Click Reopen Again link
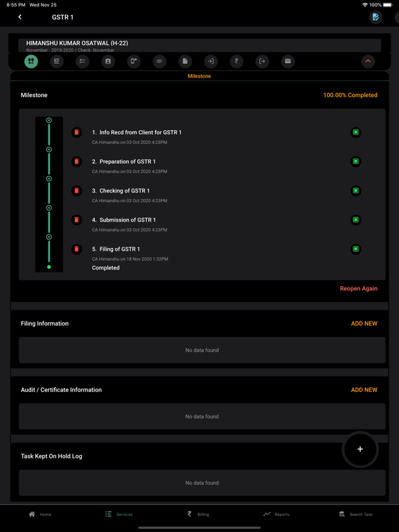This screenshot has width=399, height=532. pyautogui.click(x=359, y=288)
